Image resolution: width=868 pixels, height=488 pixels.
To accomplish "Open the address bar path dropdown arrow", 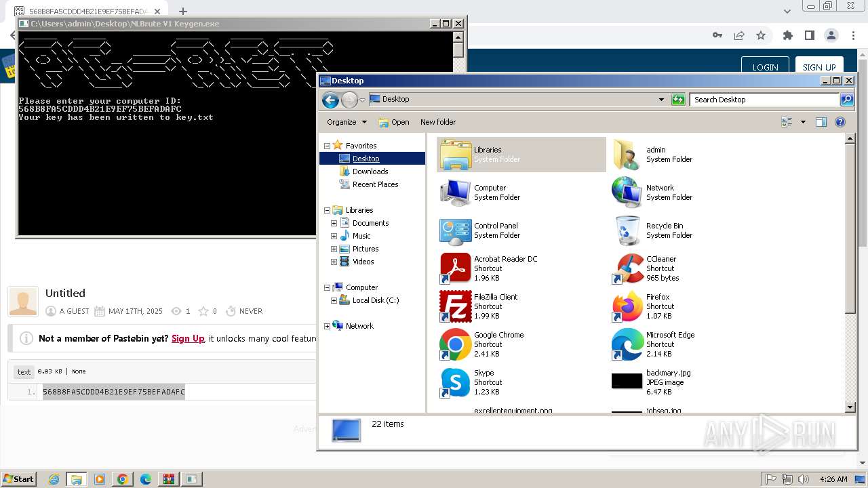I will tap(661, 100).
